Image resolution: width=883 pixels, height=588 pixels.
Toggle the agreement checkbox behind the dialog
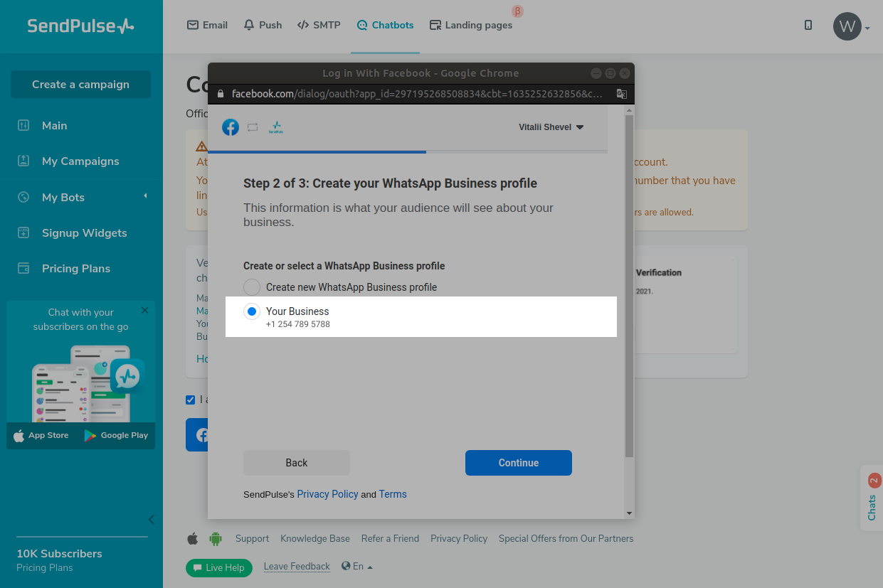click(x=190, y=400)
